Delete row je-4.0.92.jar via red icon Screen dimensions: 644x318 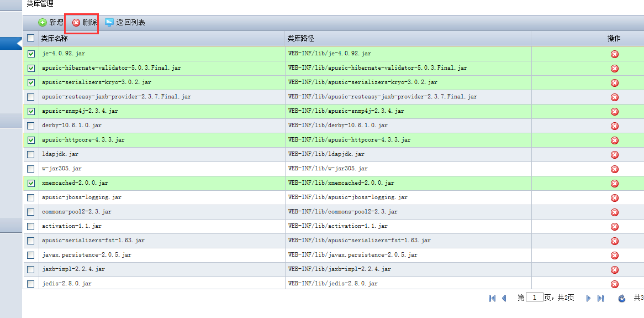click(614, 54)
